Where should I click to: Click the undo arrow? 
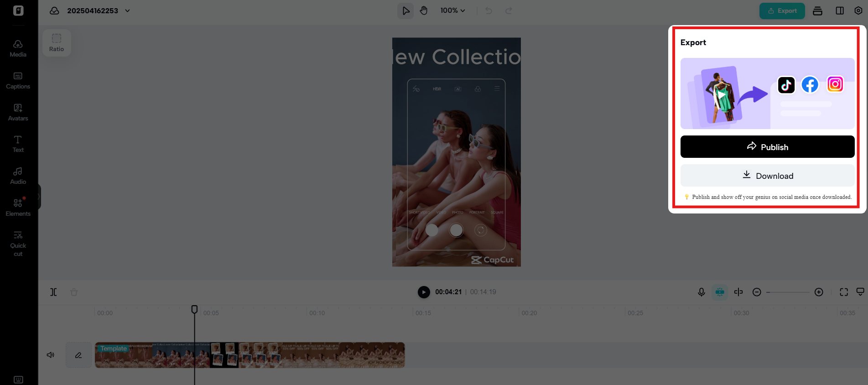point(489,10)
